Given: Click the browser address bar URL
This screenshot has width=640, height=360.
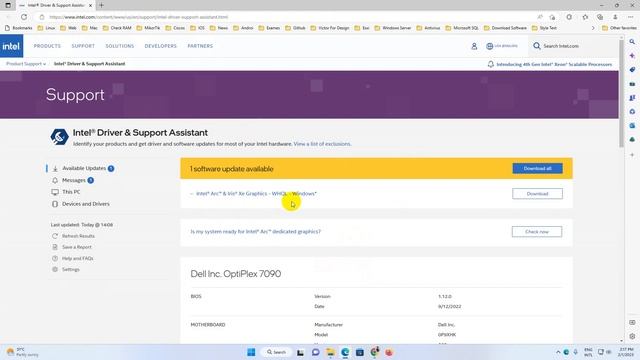Looking at the screenshot, I should point(138,17).
